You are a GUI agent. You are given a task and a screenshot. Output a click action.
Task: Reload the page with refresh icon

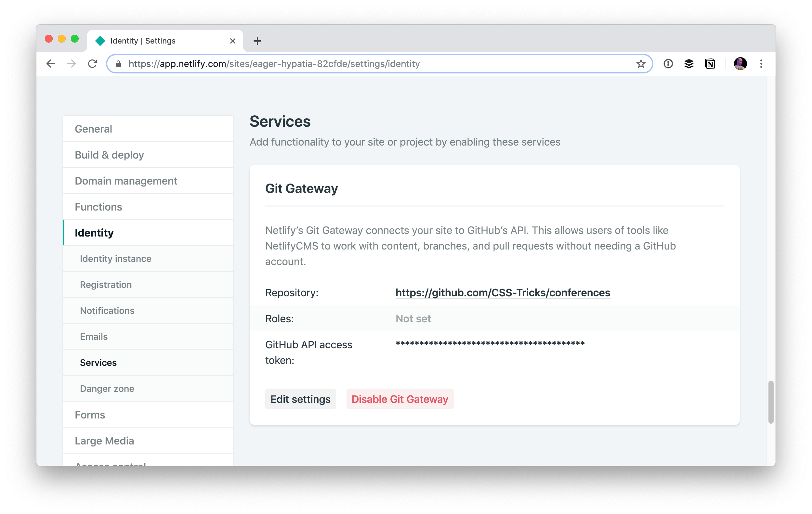[92, 64]
